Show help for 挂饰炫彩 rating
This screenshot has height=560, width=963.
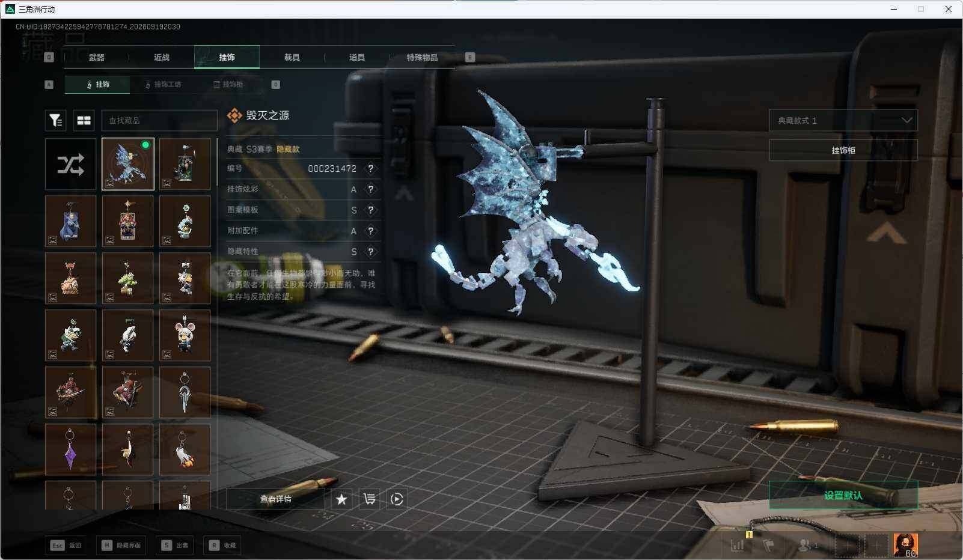[371, 189]
